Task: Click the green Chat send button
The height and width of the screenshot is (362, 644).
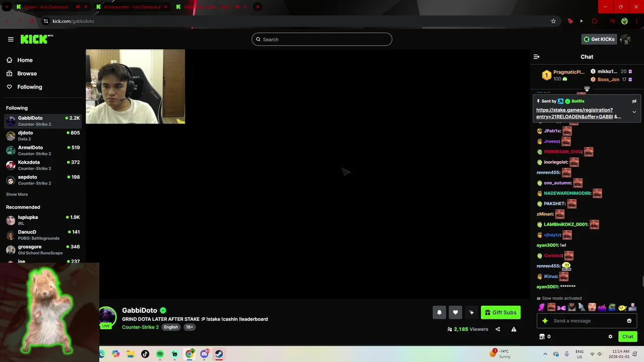Action: point(627,336)
